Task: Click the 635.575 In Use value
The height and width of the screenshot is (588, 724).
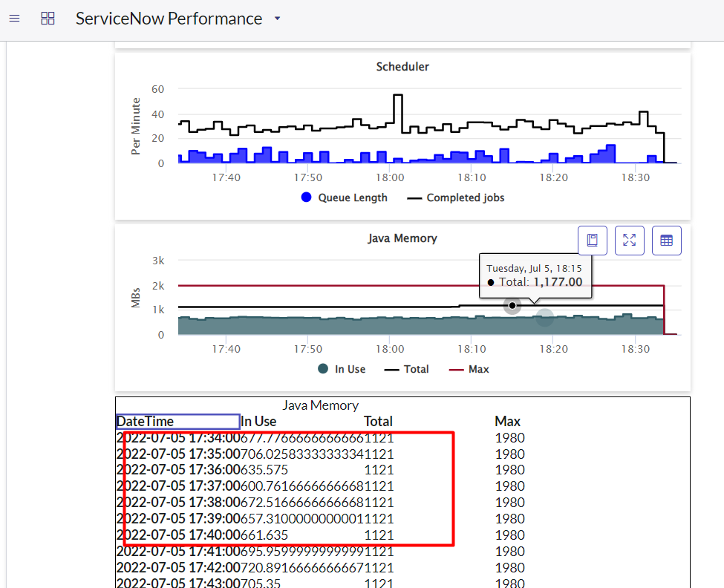Action: click(x=264, y=470)
